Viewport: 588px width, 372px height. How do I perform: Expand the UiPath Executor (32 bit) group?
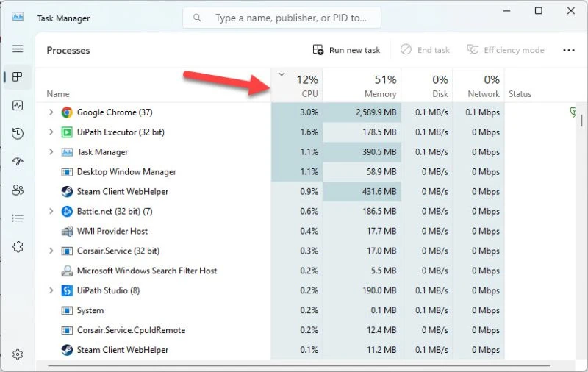tap(51, 132)
